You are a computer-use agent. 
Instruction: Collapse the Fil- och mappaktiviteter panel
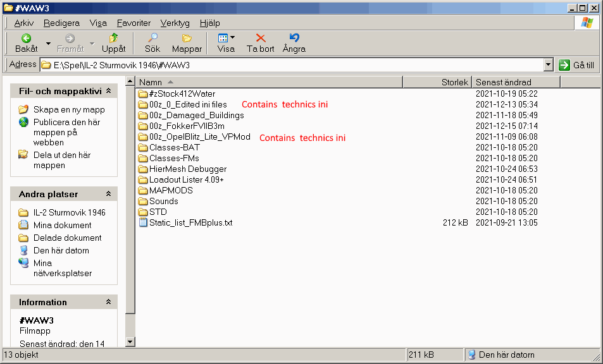pos(108,91)
